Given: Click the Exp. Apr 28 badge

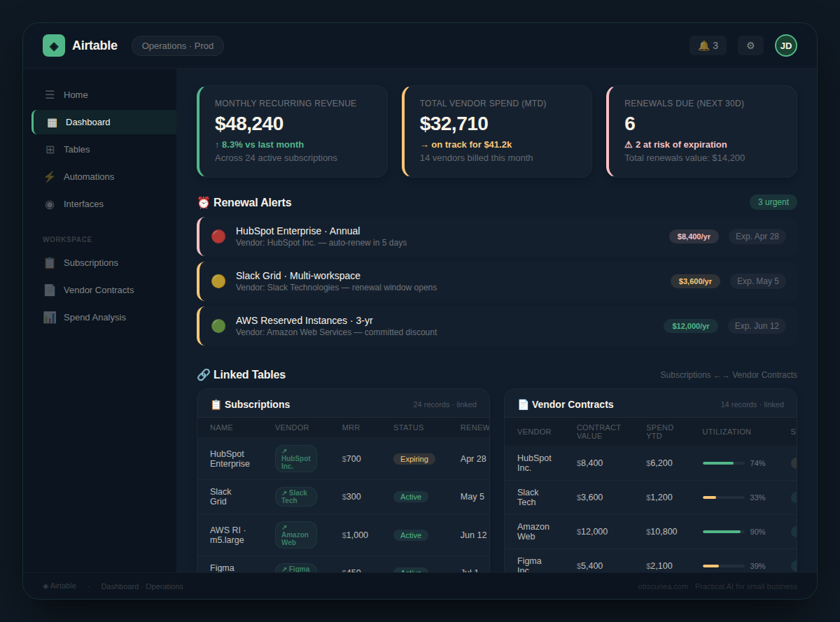Looking at the screenshot, I should click(757, 236).
